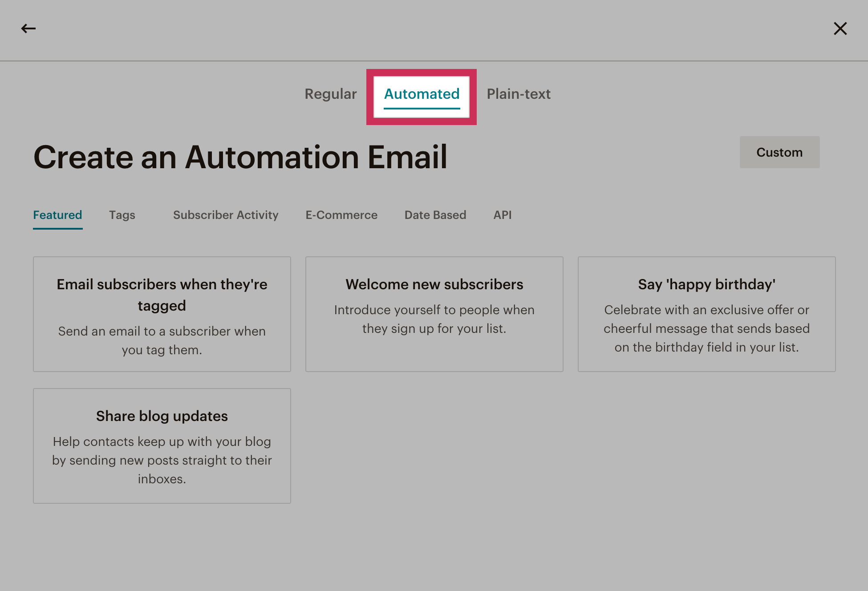
Task: Click the Create an Automation Email heading
Action: click(x=240, y=158)
